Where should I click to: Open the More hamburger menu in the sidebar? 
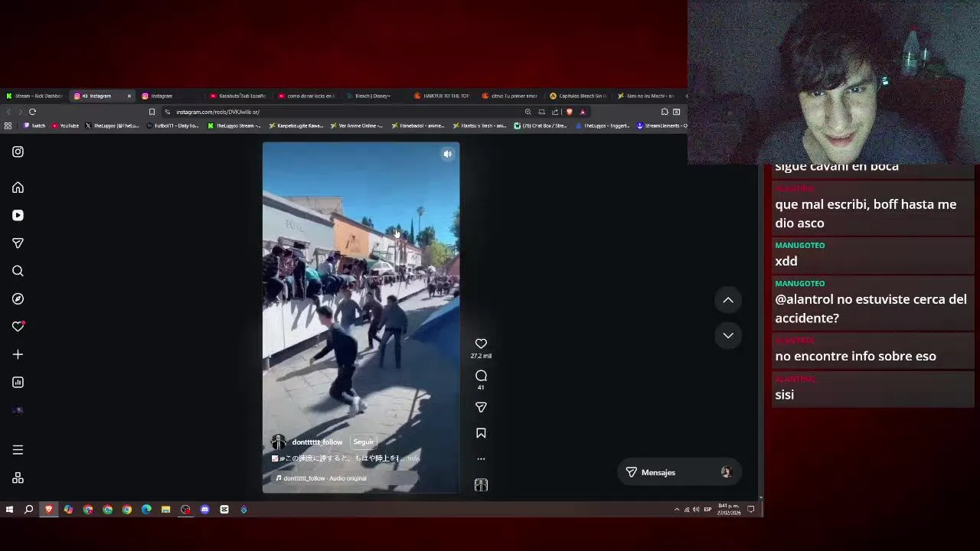point(18,450)
